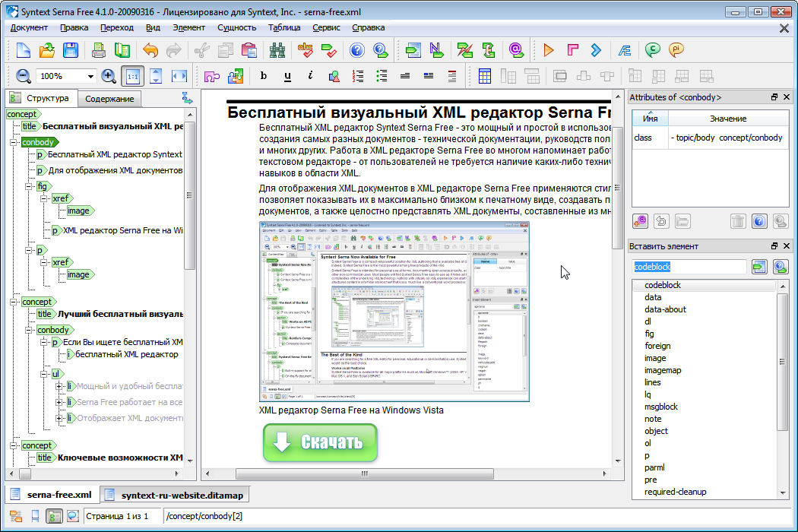Click the purple at-sign entity icon

point(516,50)
